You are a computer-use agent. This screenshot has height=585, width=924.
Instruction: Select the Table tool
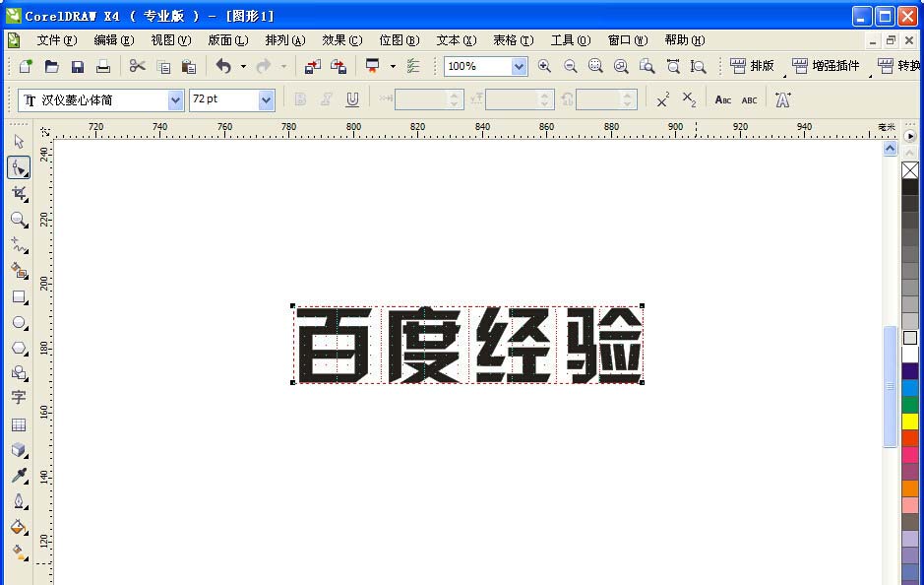pyautogui.click(x=19, y=424)
